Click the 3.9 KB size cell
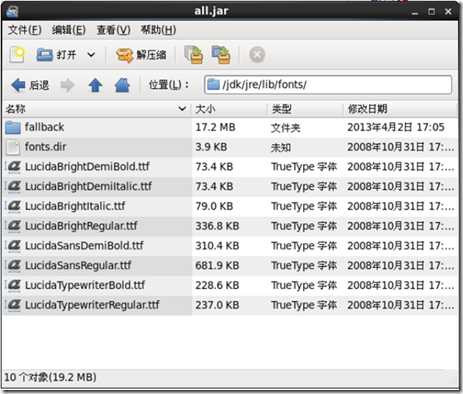 coord(211,147)
